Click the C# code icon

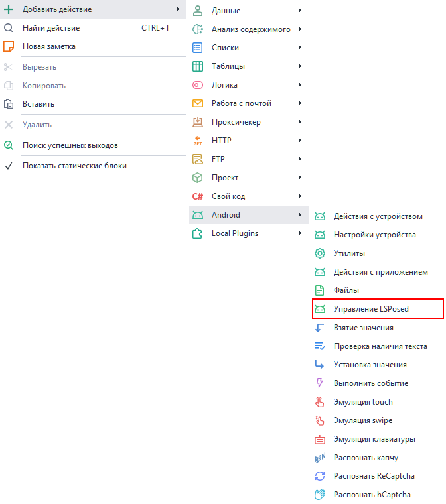click(x=197, y=196)
